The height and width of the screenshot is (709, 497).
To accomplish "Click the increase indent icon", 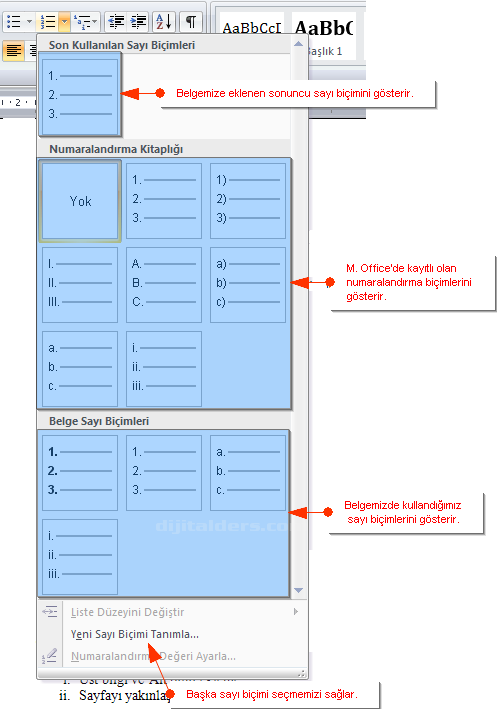I will (x=138, y=22).
